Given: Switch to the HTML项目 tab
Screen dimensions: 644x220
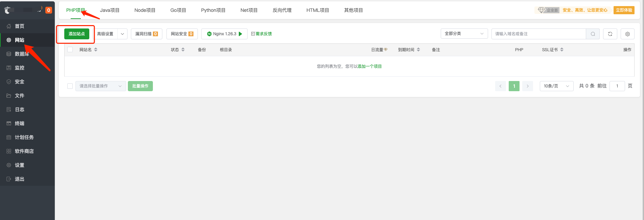Looking at the screenshot, I should point(318,10).
